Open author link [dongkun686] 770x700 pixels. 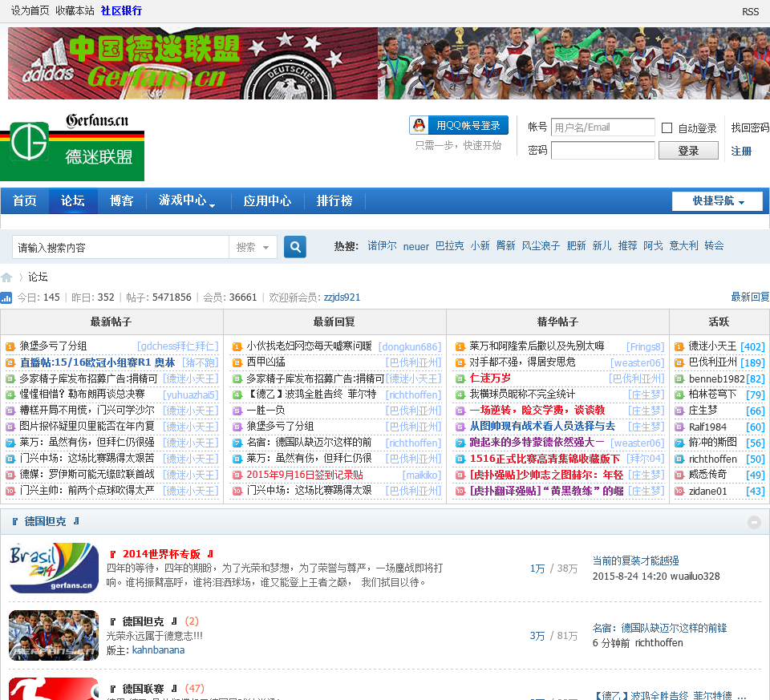(x=410, y=347)
